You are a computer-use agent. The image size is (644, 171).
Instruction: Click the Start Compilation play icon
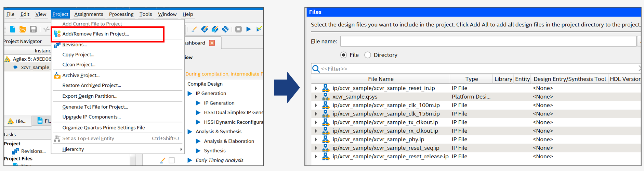click(x=249, y=29)
